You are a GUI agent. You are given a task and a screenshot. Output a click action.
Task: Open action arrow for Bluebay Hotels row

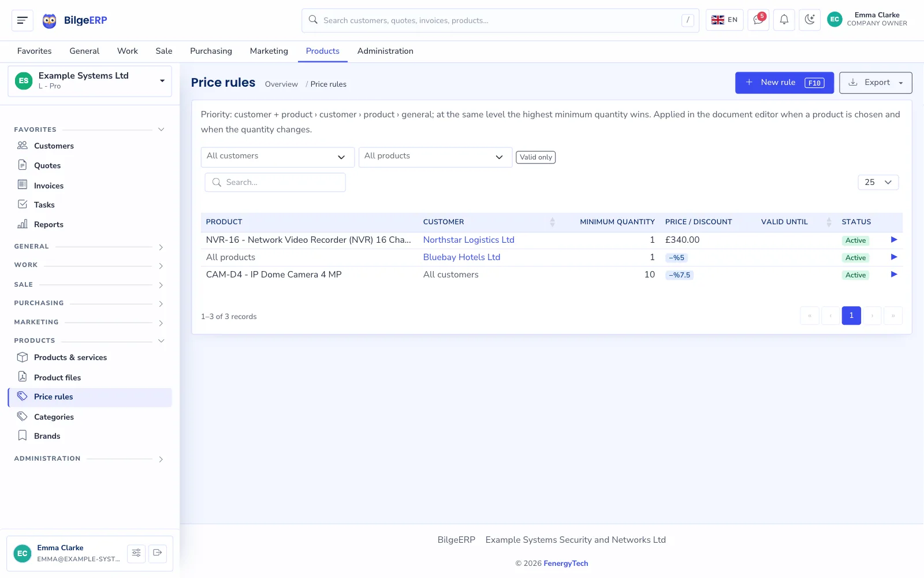tap(894, 257)
